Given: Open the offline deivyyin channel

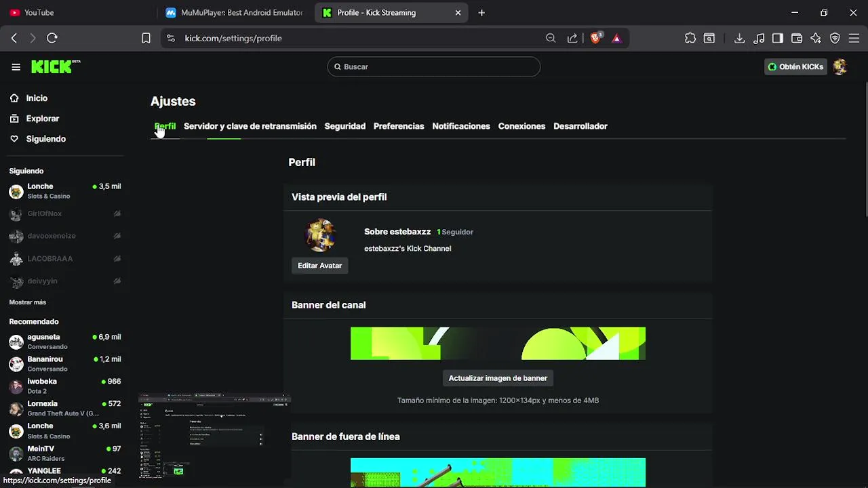Looking at the screenshot, I should point(65,281).
